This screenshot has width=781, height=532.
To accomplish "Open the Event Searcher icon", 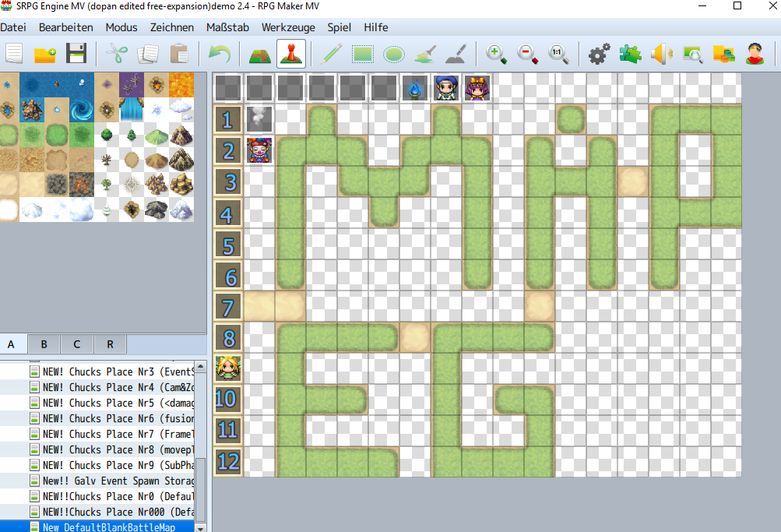I will click(693, 53).
